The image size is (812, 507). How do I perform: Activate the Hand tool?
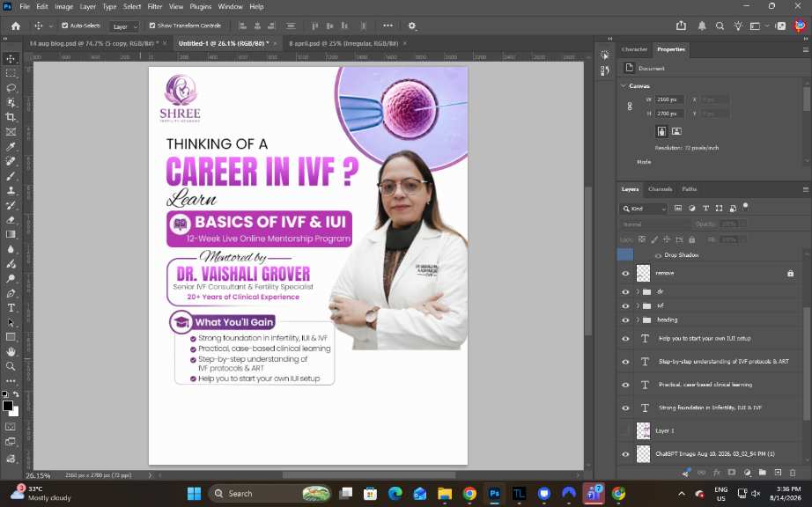(11, 352)
